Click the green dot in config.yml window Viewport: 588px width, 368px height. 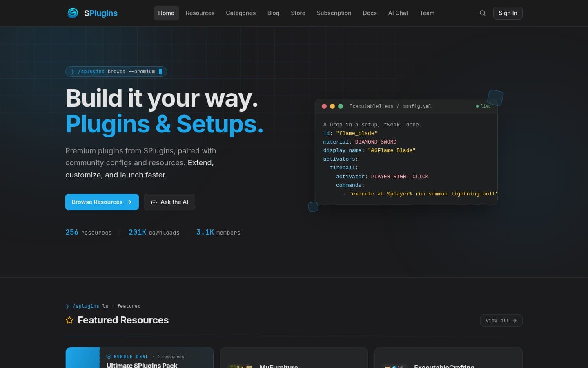pos(341,106)
